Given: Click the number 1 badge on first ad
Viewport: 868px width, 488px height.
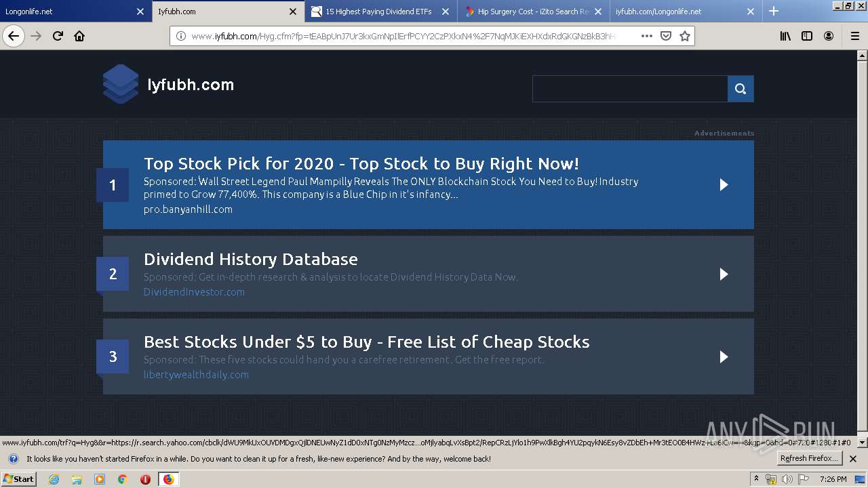Looking at the screenshot, I should 113,185.
